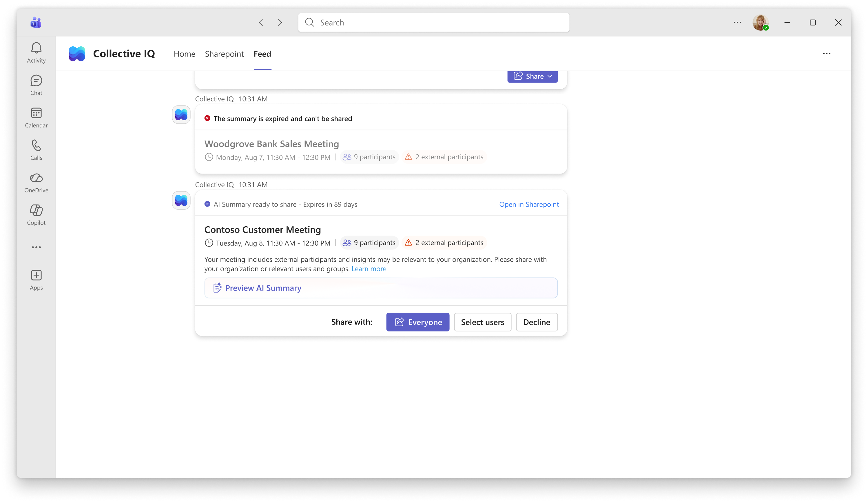Choose Select users to share
The width and height of the screenshot is (868, 503).
pyautogui.click(x=483, y=322)
